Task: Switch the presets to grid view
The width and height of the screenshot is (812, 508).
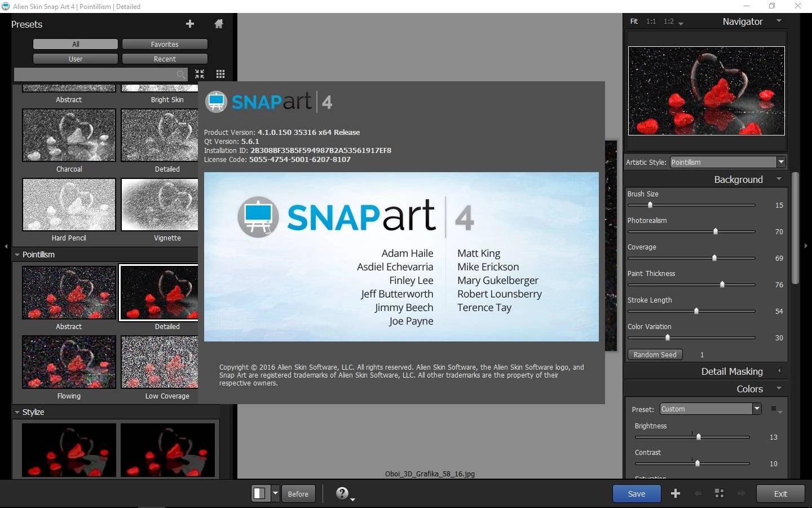Action: pos(220,74)
